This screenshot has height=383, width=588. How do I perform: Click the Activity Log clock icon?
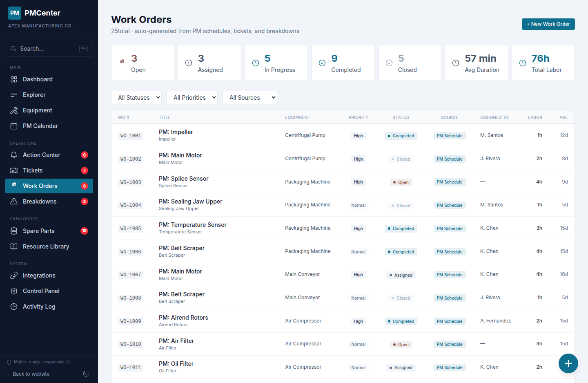(x=14, y=307)
